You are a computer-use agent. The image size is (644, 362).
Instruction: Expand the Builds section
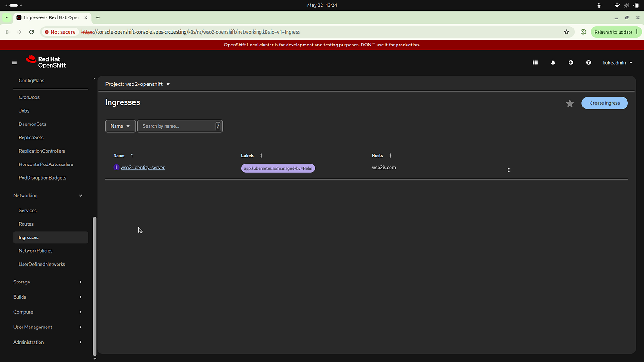[x=48, y=297]
